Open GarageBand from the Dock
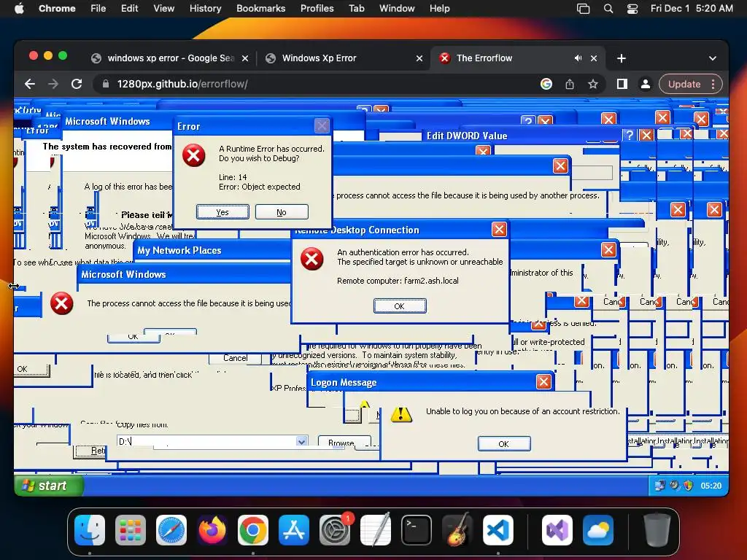The width and height of the screenshot is (747, 560). [x=457, y=530]
